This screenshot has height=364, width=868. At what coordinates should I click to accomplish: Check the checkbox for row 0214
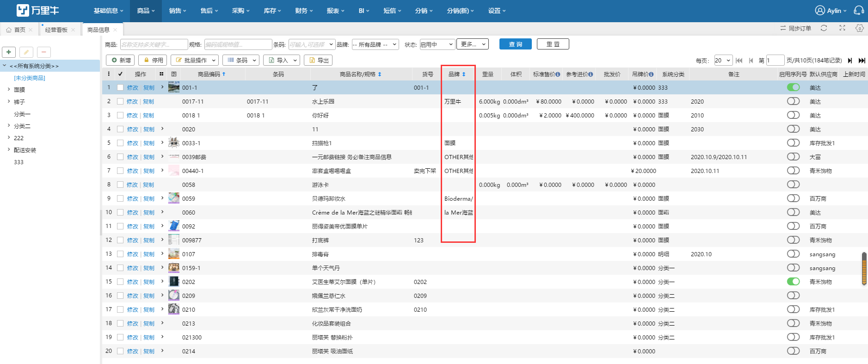click(x=120, y=351)
